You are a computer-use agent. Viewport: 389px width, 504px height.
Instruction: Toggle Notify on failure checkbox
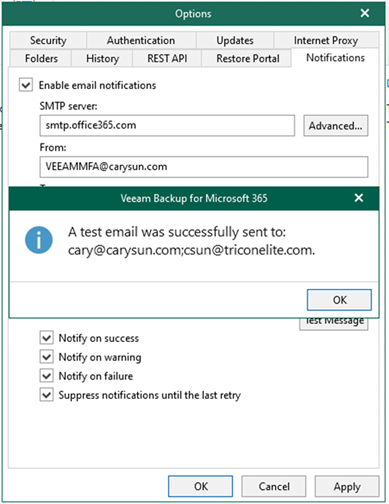click(46, 376)
